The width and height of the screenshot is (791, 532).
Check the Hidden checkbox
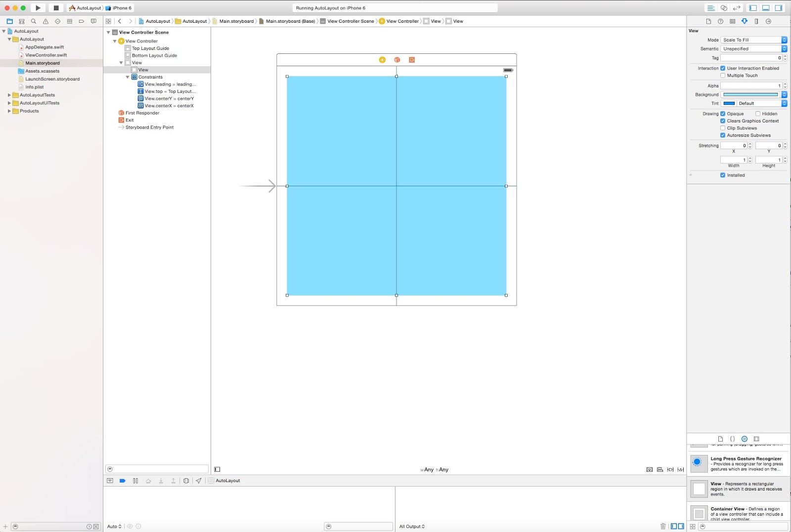pos(758,114)
